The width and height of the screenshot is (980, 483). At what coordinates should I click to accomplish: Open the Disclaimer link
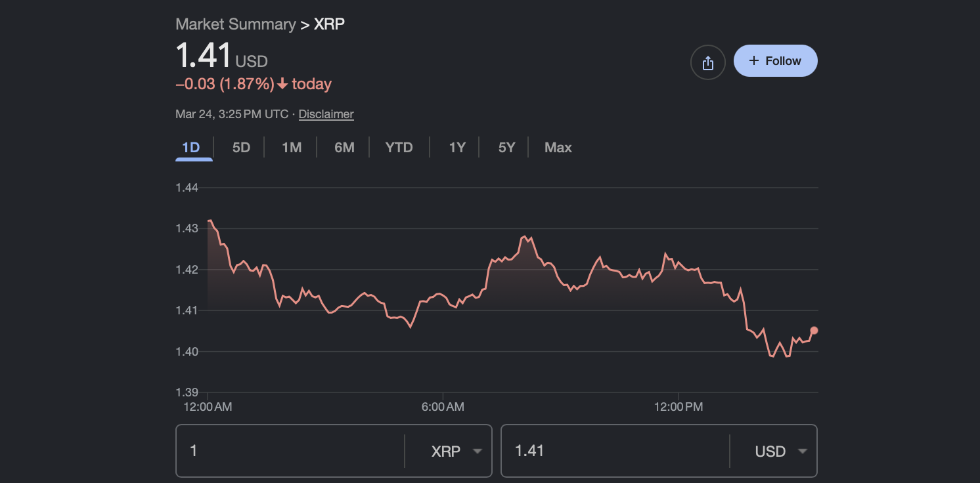tap(326, 114)
